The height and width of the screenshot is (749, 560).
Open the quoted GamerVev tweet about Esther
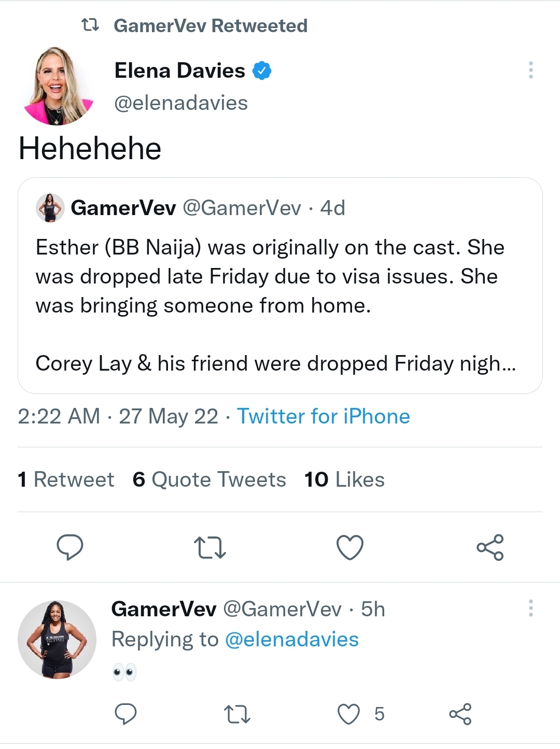(280, 286)
